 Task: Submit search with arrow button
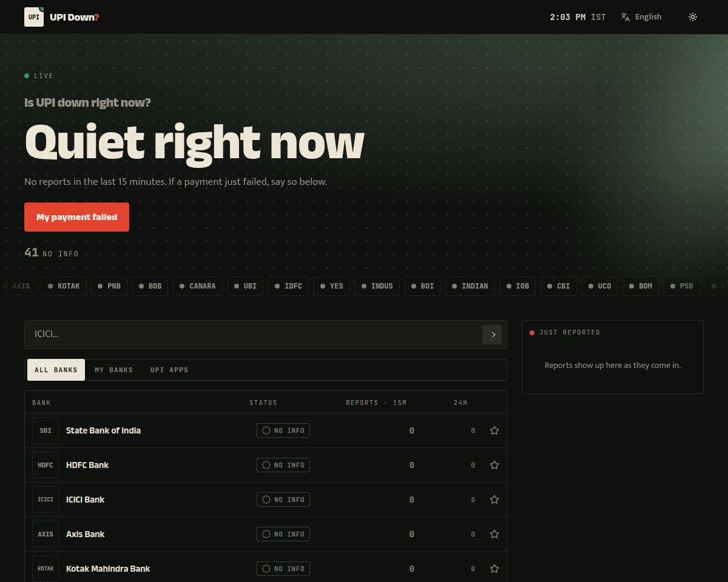[492, 335]
